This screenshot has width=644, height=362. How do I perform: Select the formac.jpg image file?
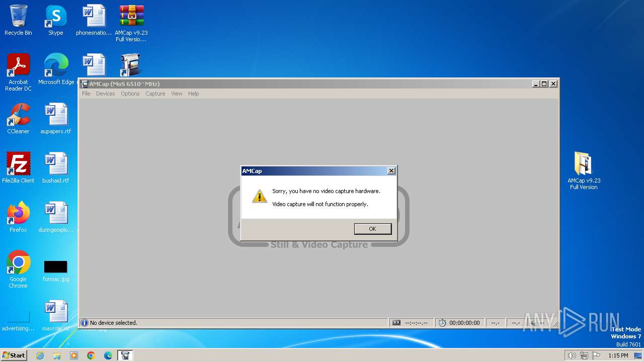click(56, 271)
